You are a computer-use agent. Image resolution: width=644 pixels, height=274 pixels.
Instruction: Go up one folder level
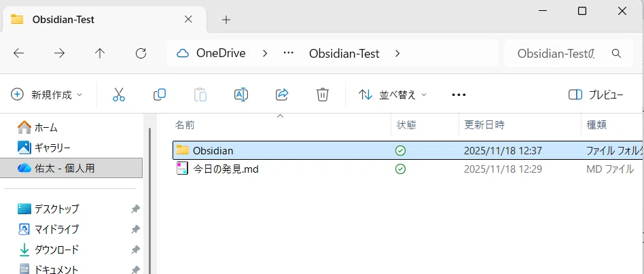click(x=100, y=53)
